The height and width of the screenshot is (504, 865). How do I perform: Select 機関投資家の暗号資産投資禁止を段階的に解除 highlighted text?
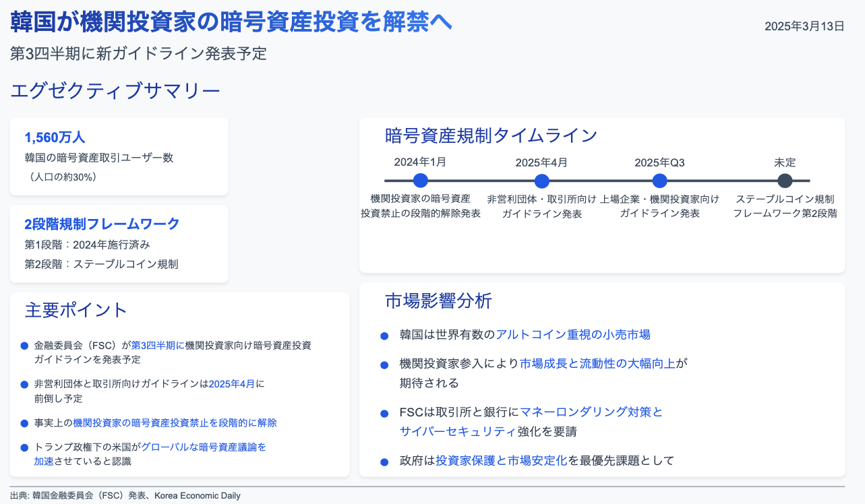[175, 423]
